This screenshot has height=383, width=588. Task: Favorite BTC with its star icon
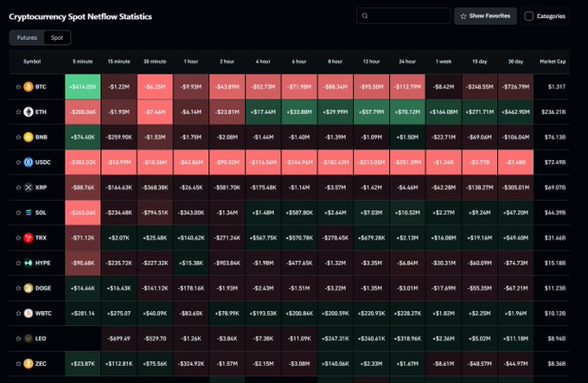pos(18,86)
